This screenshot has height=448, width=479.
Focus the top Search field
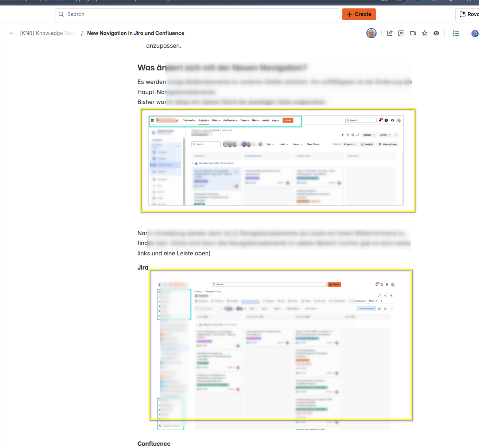[197, 14]
